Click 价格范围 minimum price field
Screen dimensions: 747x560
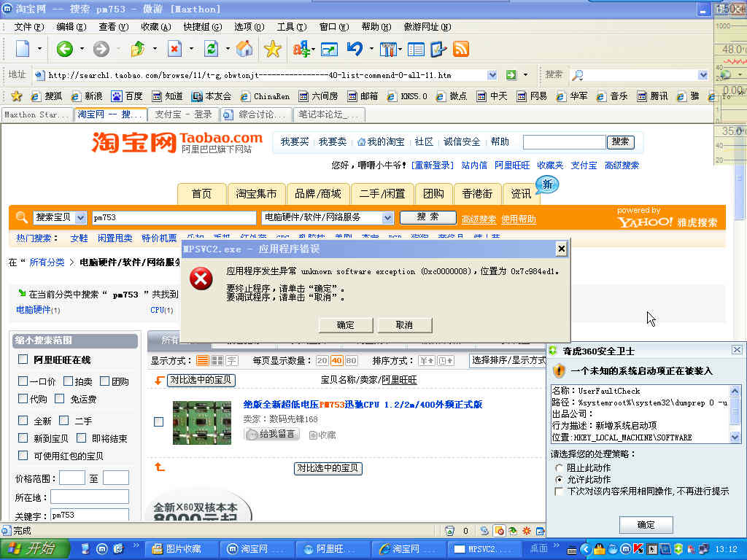tap(72, 478)
